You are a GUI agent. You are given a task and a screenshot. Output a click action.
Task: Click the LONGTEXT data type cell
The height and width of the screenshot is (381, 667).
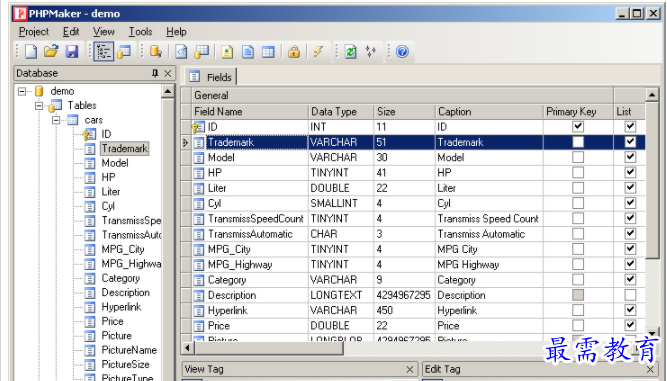click(341, 295)
